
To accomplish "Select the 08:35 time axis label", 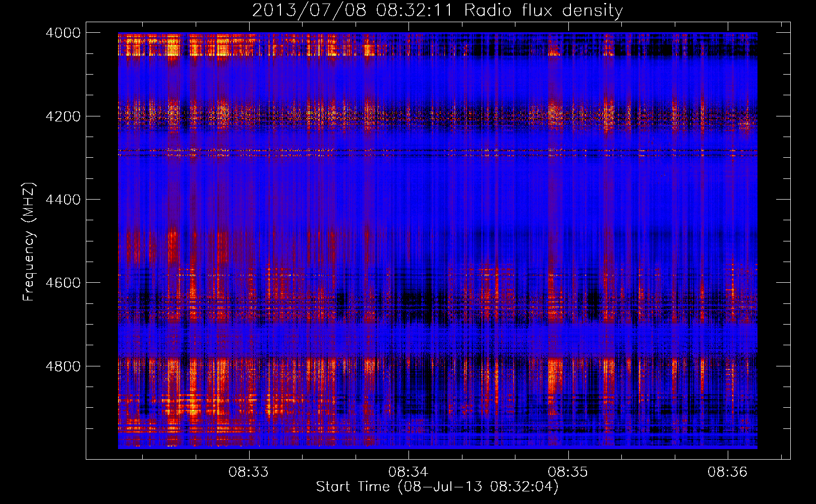I will [x=568, y=472].
